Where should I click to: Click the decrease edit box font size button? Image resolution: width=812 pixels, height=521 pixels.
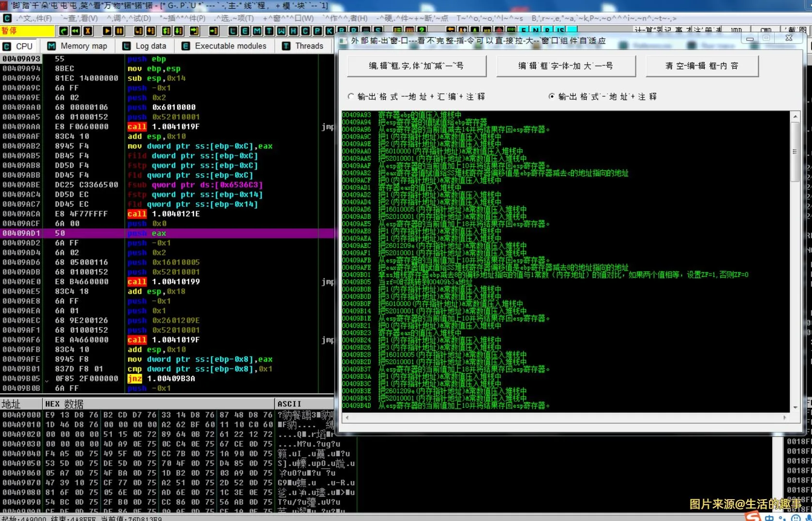click(x=416, y=66)
